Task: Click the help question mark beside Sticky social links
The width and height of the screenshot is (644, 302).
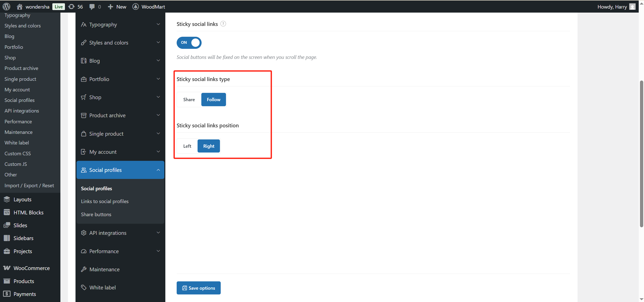Action: [223, 24]
